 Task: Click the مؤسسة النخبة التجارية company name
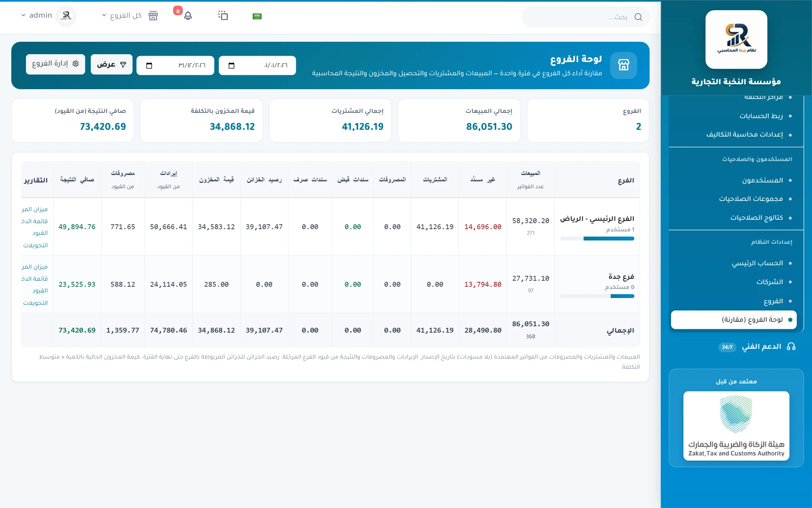pos(736,82)
